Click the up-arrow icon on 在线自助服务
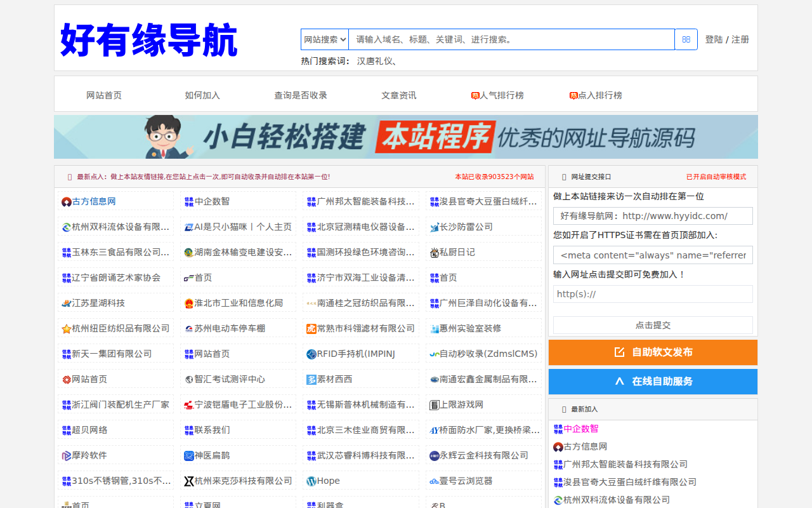812x508 pixels. click(619, 382)
